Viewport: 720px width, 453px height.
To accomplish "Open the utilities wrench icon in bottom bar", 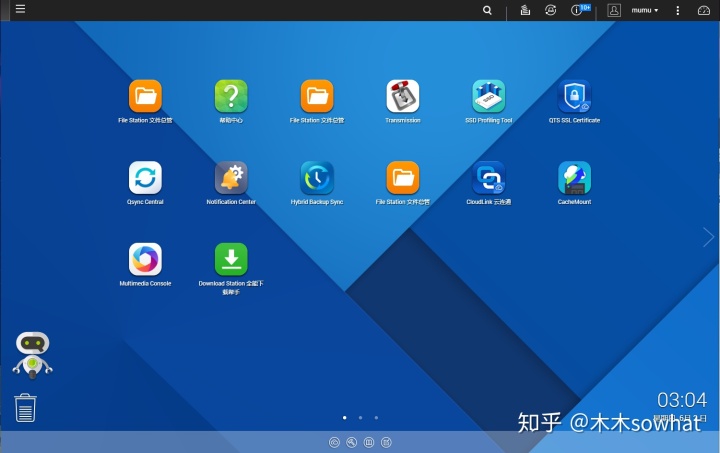I will click(351, 442).
